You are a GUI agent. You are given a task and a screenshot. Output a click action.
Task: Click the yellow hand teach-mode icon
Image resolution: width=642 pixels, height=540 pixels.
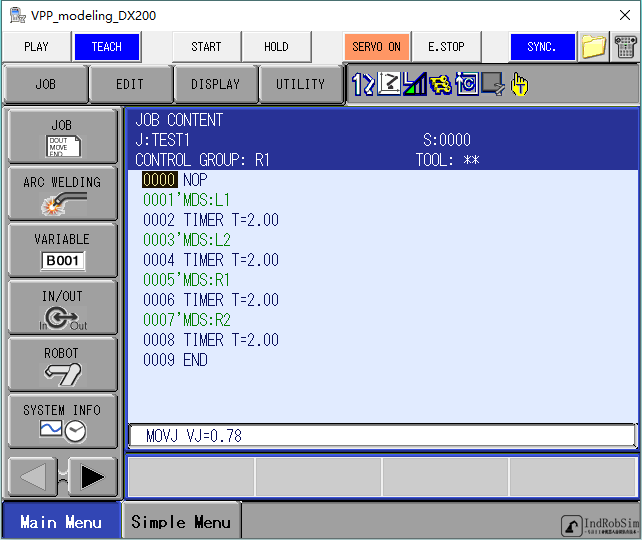(x=519, y=84)
